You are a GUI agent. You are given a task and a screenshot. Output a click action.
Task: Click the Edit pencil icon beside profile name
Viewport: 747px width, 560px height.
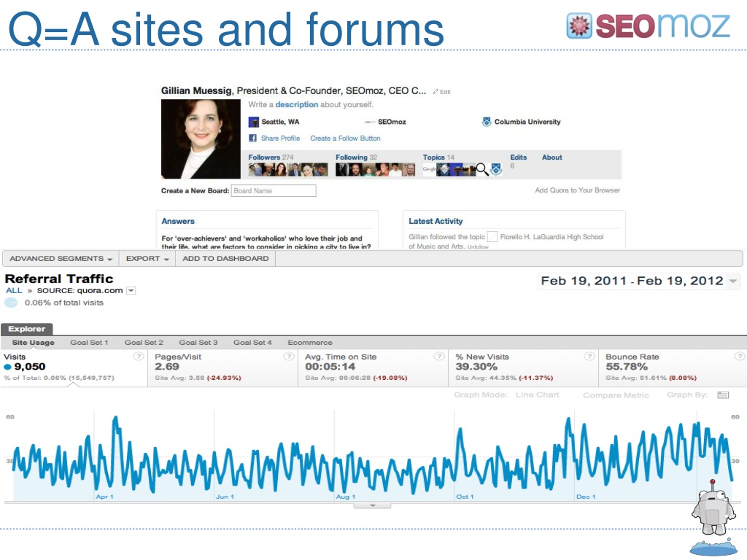click(x=436, y=92)
